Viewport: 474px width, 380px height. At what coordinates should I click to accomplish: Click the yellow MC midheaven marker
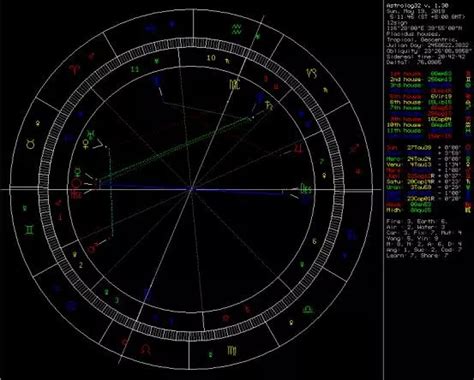(234, 85)
